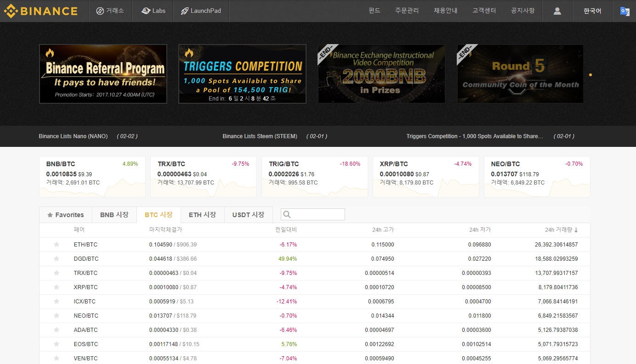Click the 0.115000 24h high value
This screenshot has height=364, width=636.
(x=383, y=245)
